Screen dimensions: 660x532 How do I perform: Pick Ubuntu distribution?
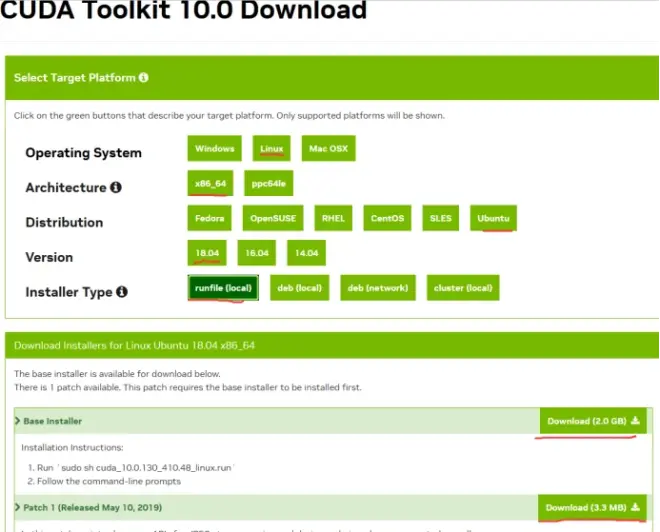point(493,218)
